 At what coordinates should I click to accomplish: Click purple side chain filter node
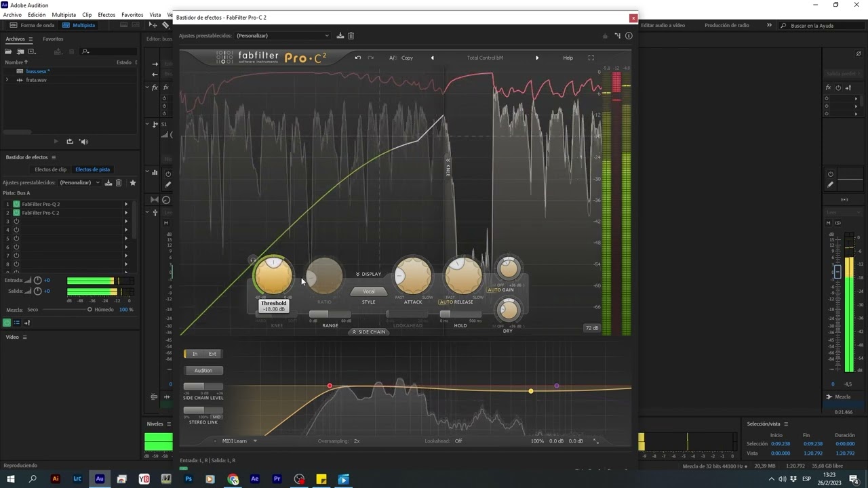557,386
